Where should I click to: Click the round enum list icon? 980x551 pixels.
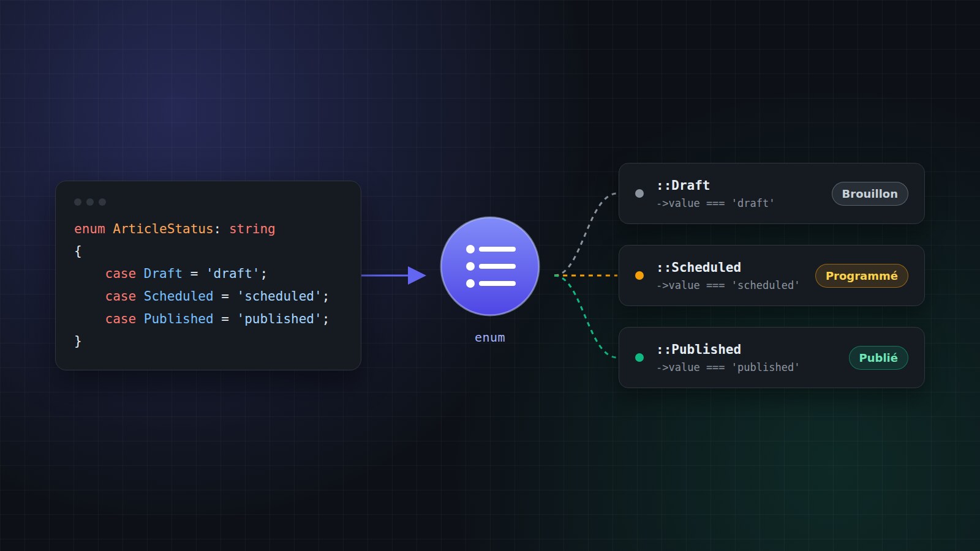click(490, 266)
